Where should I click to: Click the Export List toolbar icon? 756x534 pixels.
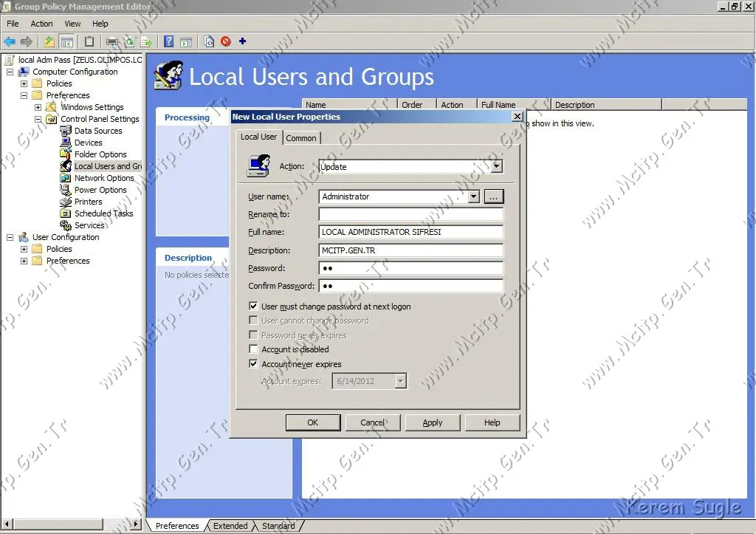click(x=146, y=41)
